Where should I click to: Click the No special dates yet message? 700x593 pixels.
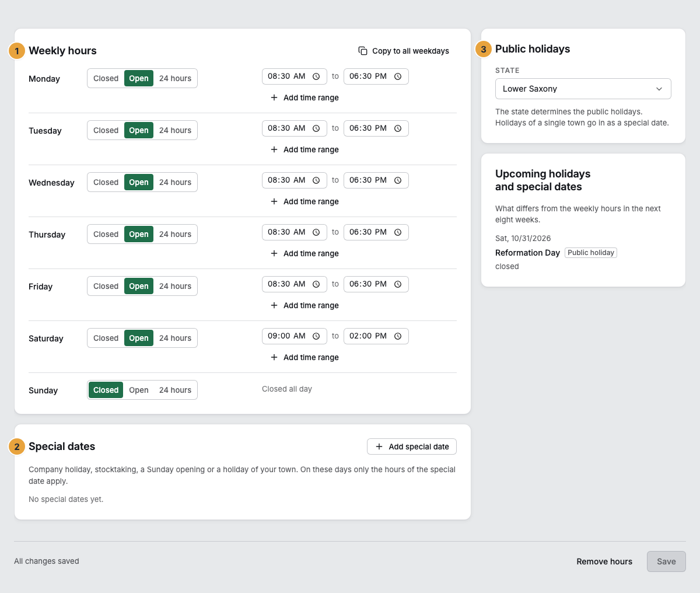coord(66,499)
